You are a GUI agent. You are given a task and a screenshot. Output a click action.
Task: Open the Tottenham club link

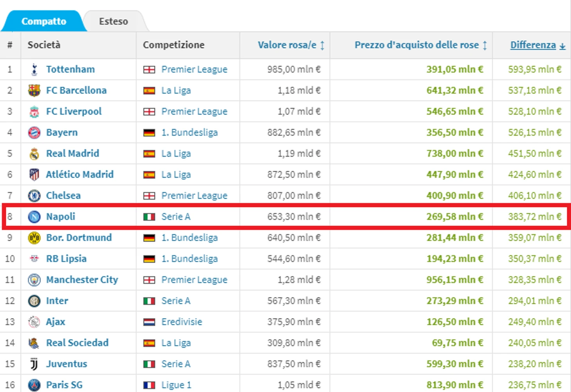coord(70,69)
